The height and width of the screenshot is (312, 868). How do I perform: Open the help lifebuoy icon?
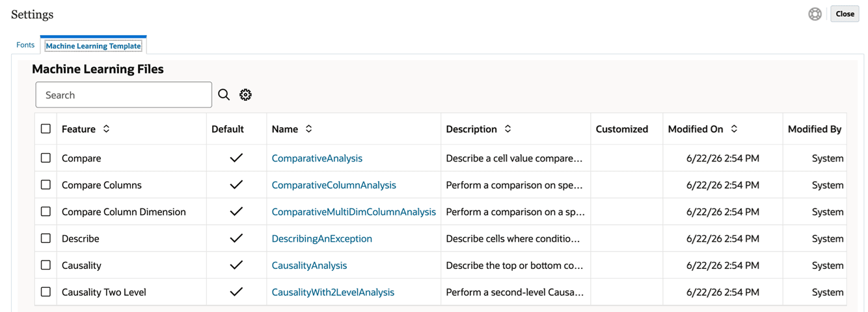(815, 14)
